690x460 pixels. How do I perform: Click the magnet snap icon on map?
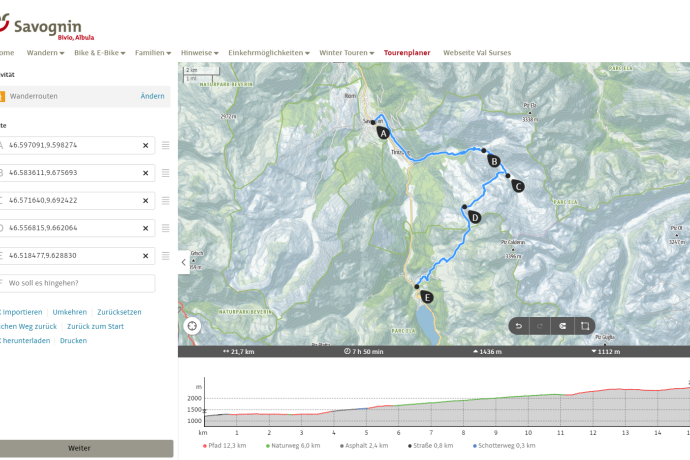pyautogui.click(x=563, y=325)
